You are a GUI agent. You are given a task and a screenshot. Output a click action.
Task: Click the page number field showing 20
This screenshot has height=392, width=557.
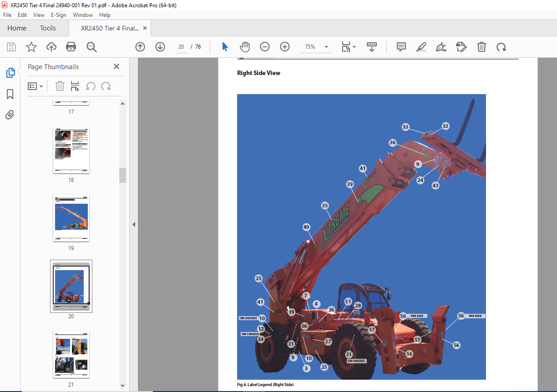(x=181, y=47)
